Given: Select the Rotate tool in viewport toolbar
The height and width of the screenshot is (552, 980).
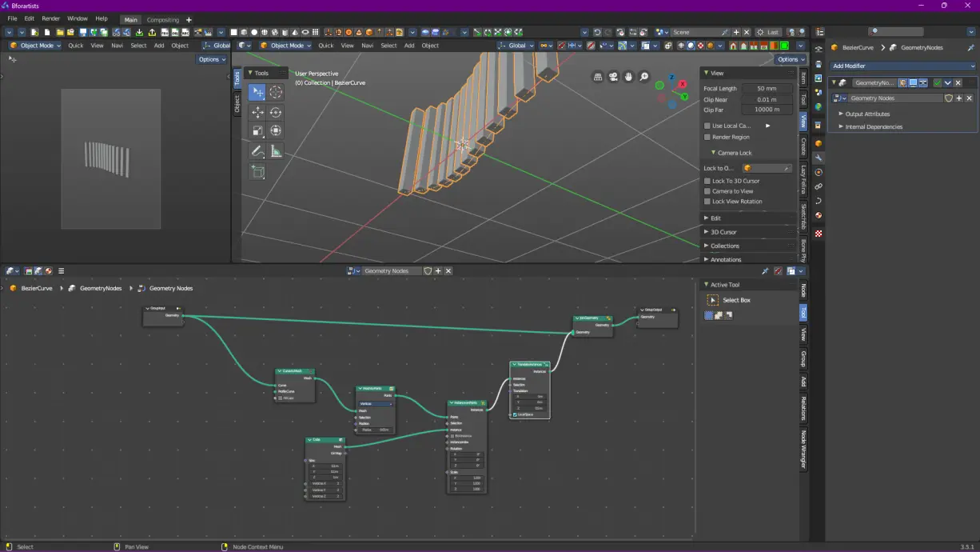Looking at the screenshot, I should (x=276, y=113).
